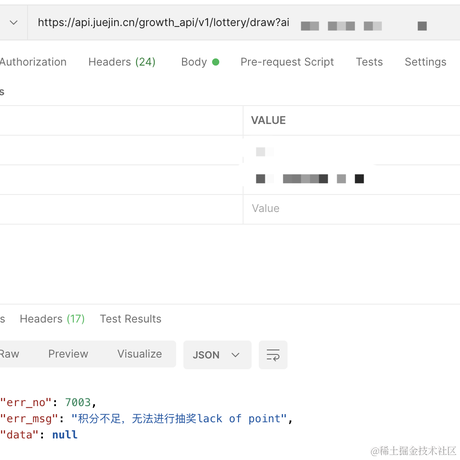Image resolution: width=460 pixels, height=460 pixels.
Task: Click the err_no value 7003
Action: click(x=78, y=403)
